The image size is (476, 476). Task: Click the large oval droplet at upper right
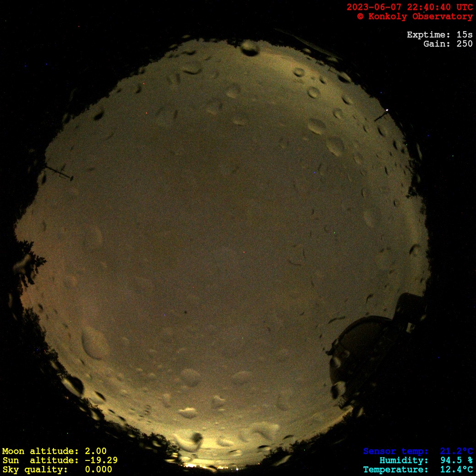point(335,146)
